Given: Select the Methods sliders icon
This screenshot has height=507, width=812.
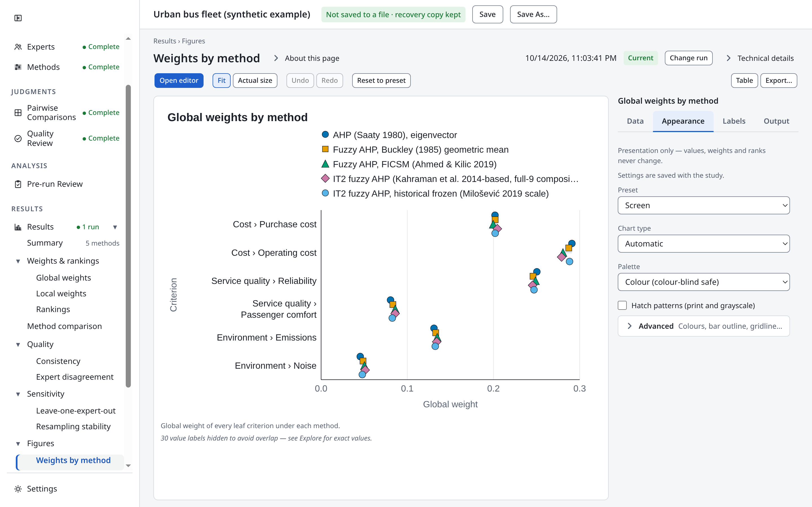Looking at the screenshot, I should pos(18,67).
